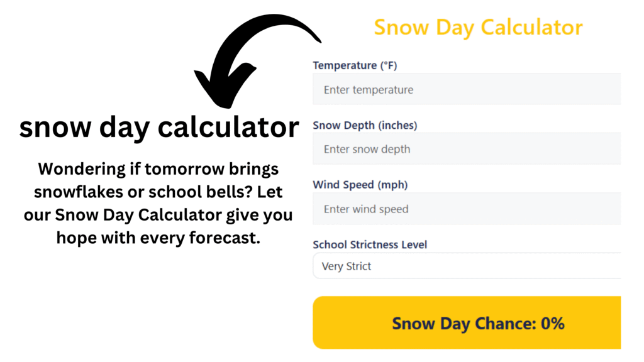Click line "our Snow Day Calculator give you"

click(x=158, y=215)
